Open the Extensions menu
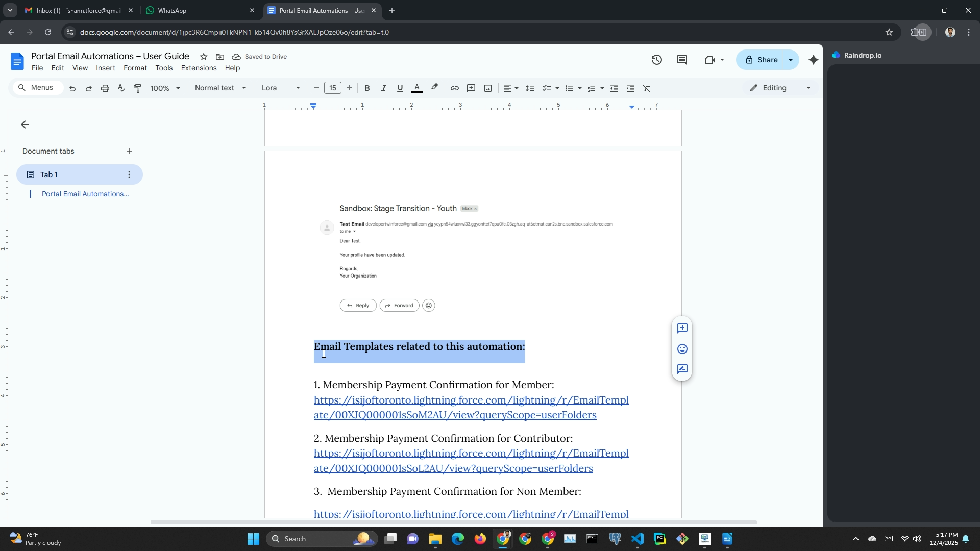 pyautogui.click(x=199, y=68)
